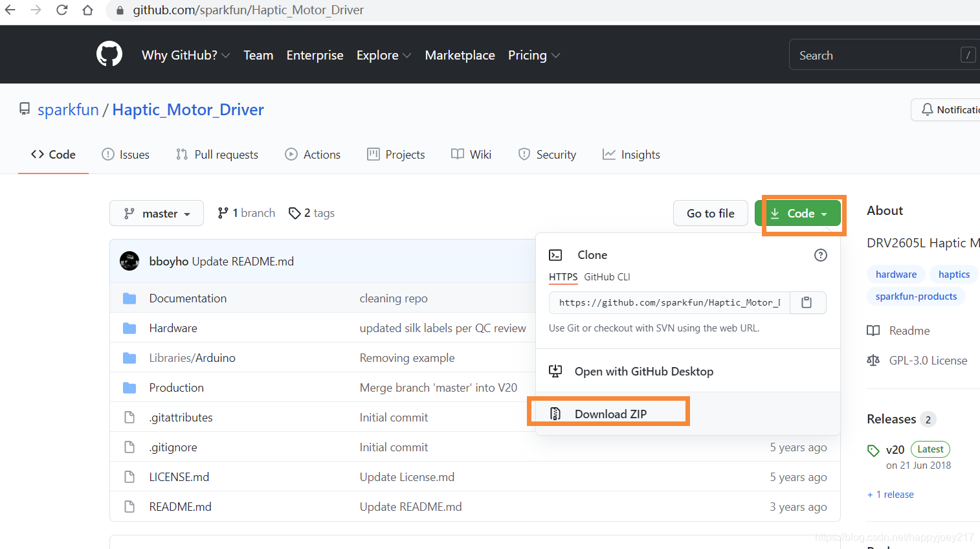980x549 pixels.
Task: Click the terminal icon beside Clone
Action: click(555, 255)
